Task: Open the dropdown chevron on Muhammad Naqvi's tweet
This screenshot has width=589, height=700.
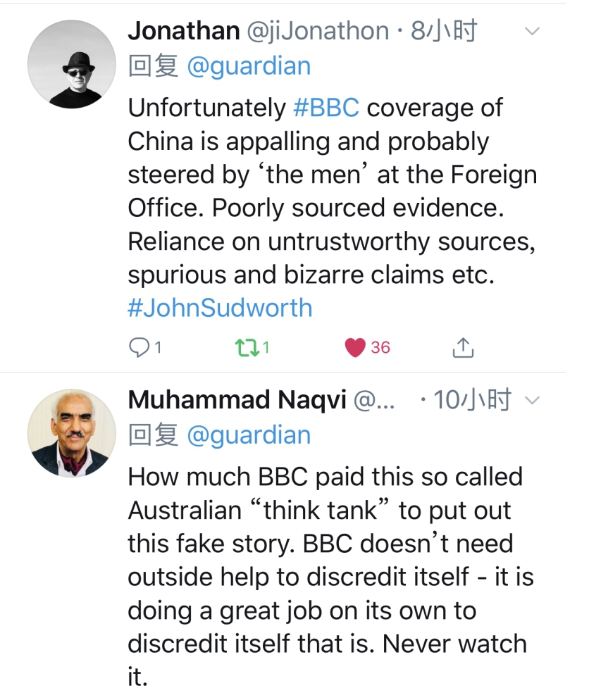Action: point(533,401)
